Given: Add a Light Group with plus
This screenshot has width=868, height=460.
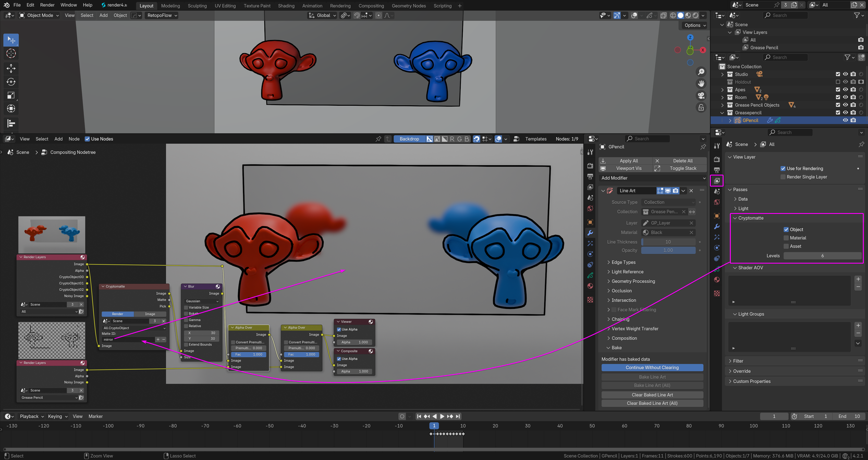Looking at the screenshot, I should click(858, 326).
